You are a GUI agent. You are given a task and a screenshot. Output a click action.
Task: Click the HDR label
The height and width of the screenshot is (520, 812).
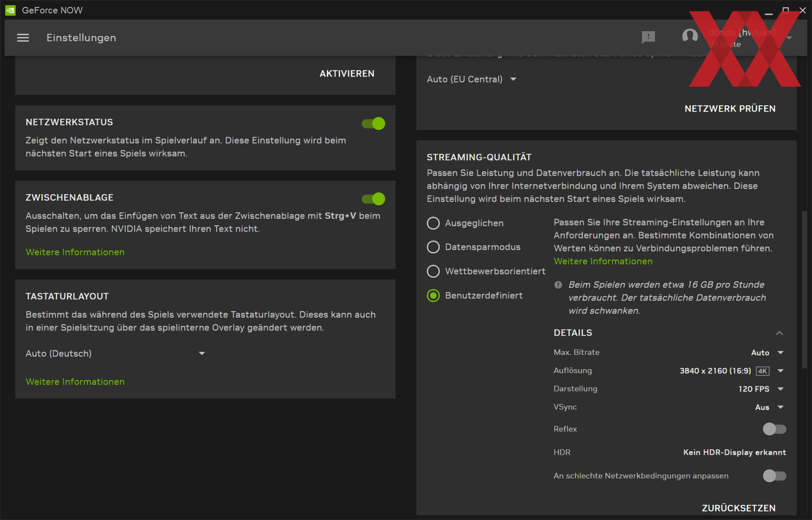[562, 452]
